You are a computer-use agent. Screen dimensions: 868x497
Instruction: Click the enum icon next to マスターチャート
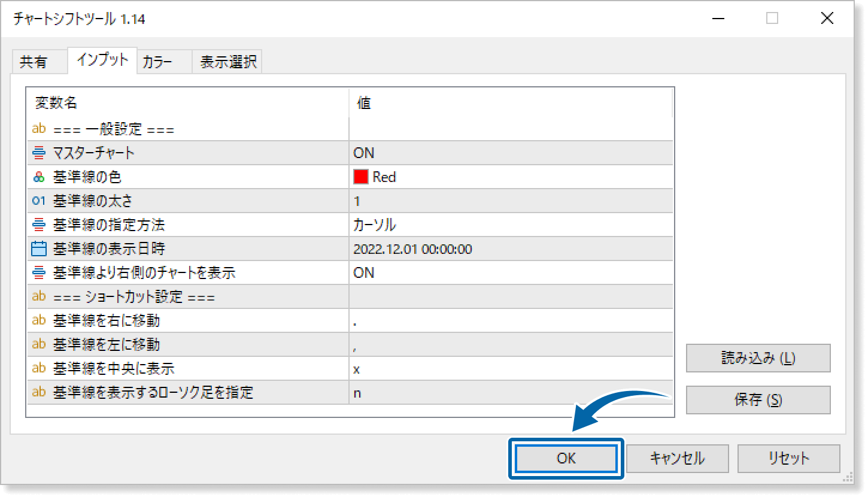pos(39,153)
